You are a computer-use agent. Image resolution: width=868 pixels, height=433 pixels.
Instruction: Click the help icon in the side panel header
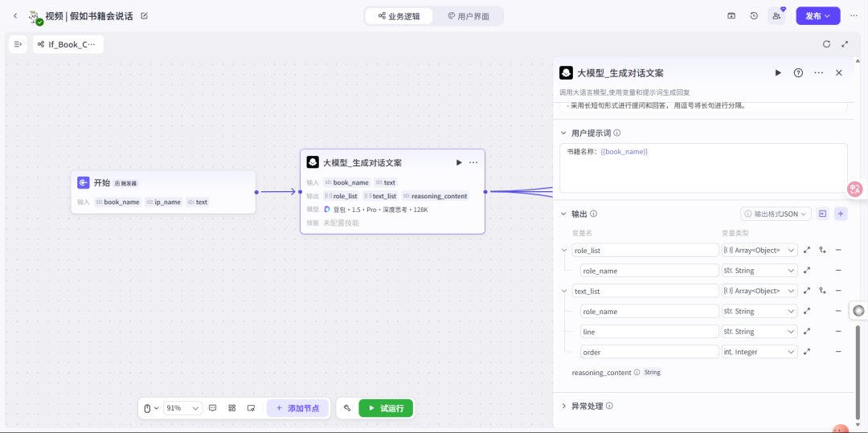[x=798, y=73]
